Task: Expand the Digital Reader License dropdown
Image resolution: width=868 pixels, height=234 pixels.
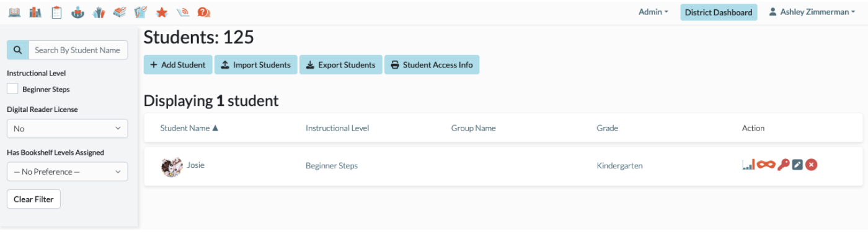Action: 67,129
